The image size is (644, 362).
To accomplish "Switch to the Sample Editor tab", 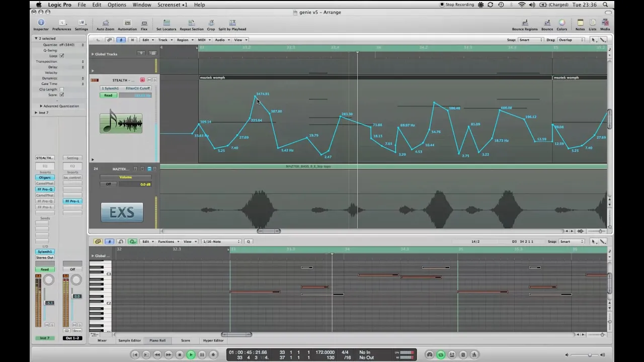I will (x=130, y=340).
